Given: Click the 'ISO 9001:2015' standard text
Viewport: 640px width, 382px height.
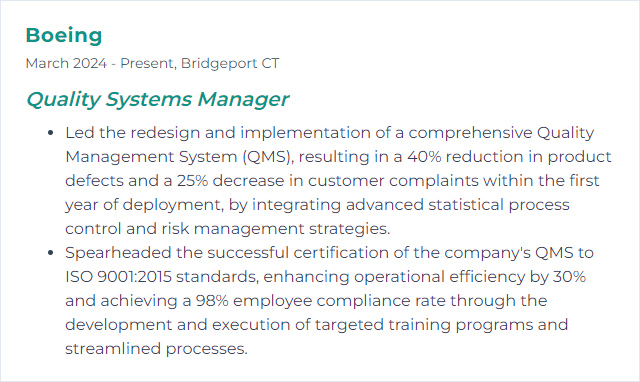Looking at the screenshot, I should click(x=118, y=277).
